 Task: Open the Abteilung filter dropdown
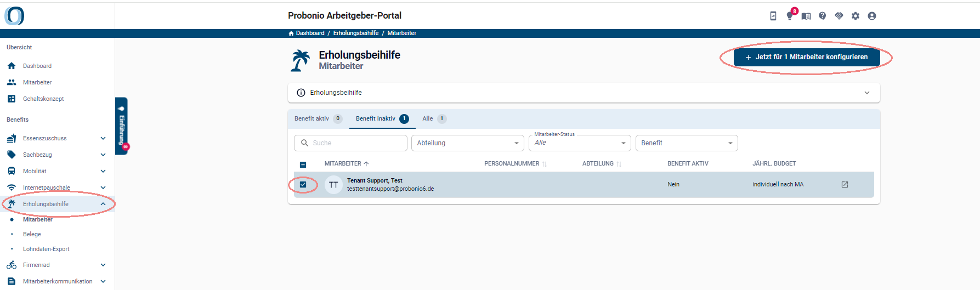coord(468,143)
